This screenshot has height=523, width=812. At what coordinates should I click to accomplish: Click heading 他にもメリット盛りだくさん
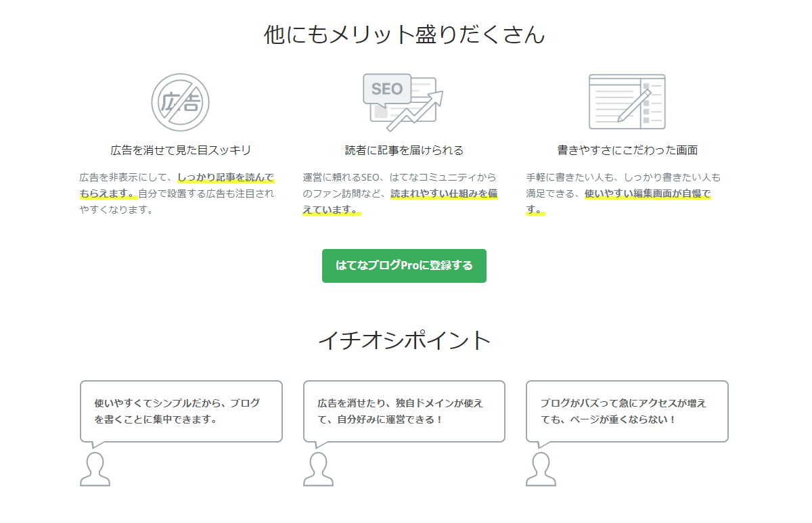pyautogui.click(x=404, y=35)
